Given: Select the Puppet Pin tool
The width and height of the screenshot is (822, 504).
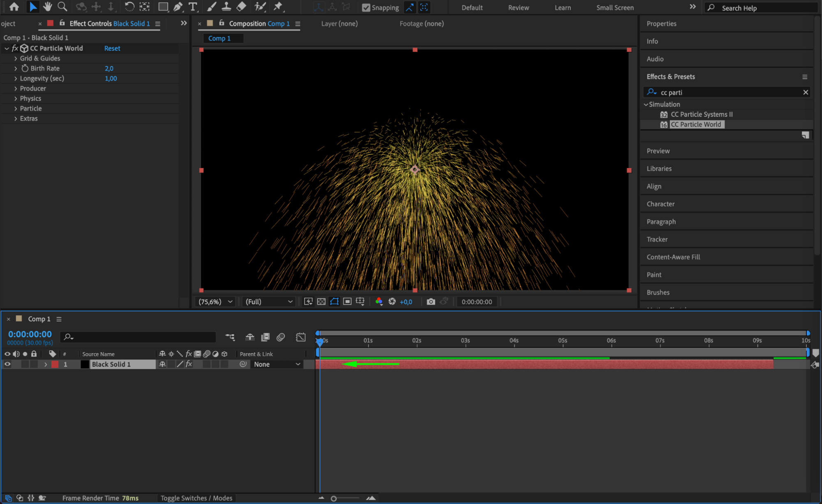Looking at the screenshot, I should 278,7.
